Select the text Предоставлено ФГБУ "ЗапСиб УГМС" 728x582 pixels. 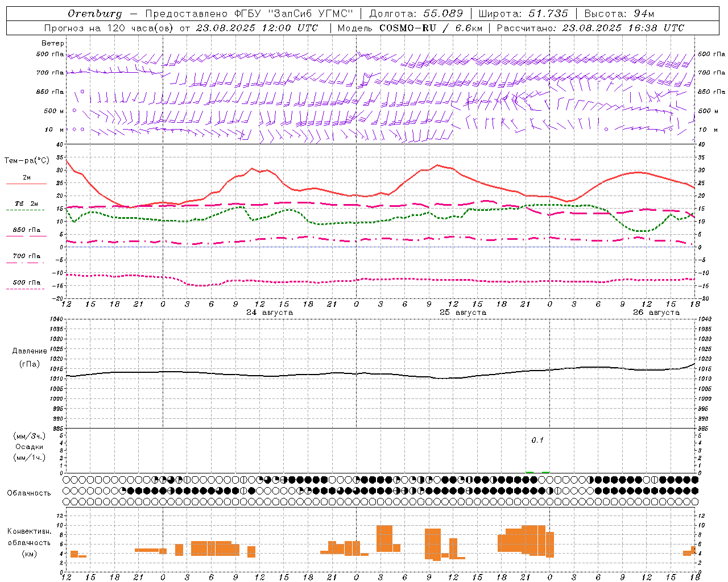249,14
